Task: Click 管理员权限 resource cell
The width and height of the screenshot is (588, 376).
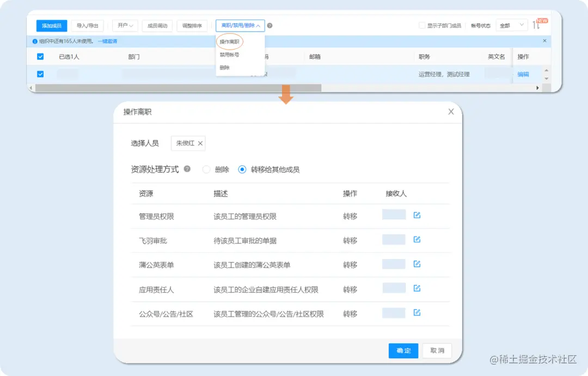Action: click(x=156, y=217)
